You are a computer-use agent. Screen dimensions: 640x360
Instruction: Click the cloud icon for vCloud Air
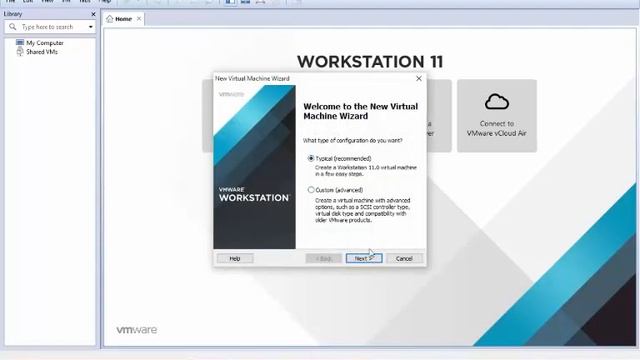tap(497, 102)
